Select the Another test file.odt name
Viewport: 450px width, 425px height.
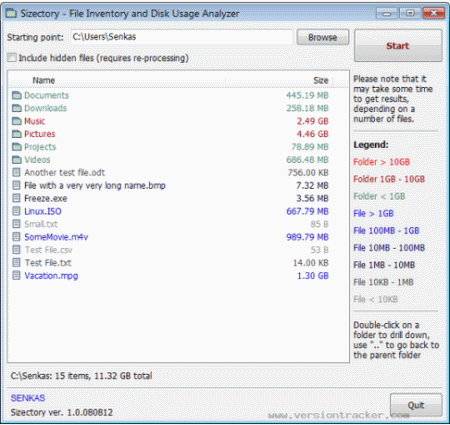coord(65,172)
